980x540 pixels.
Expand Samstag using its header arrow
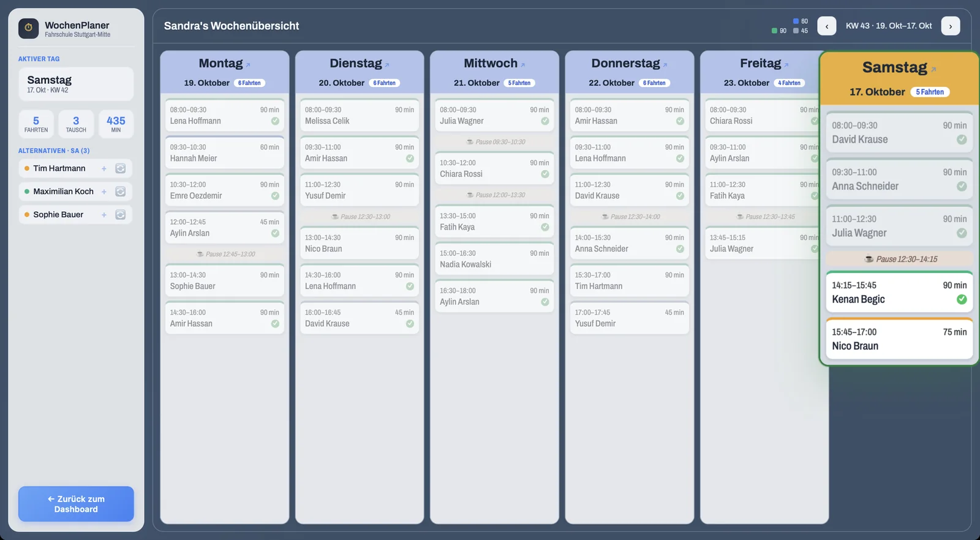tap(933, 70)
